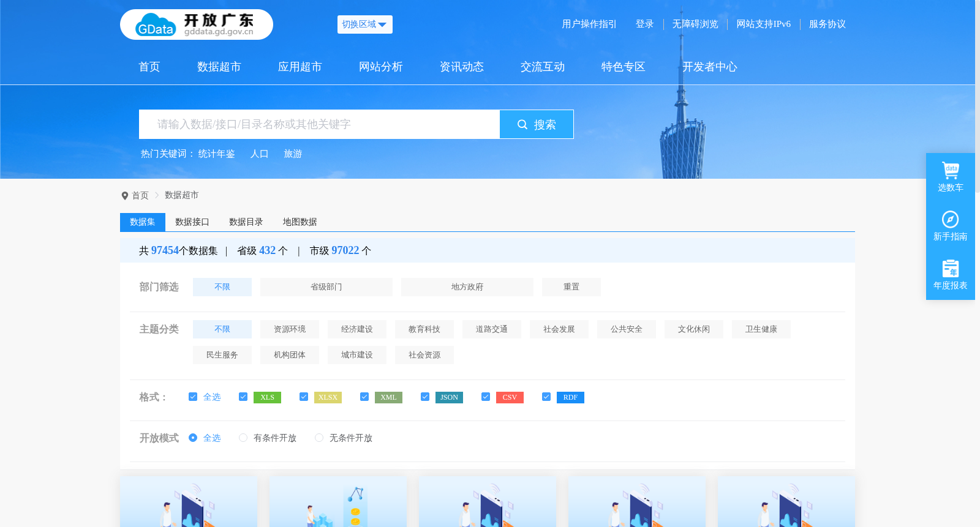Screen dimensions: 980x527
Task: Switch to the 数据集 tab
Action: tap(143, 222)
